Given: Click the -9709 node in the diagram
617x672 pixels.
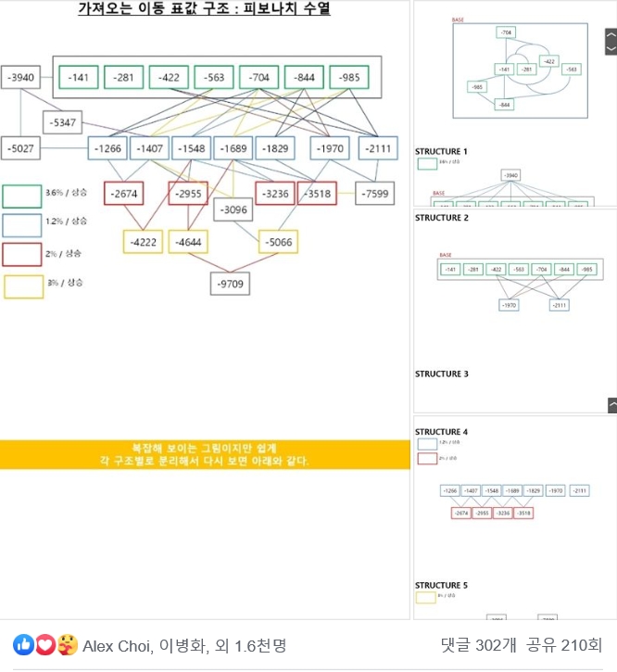Looking at the screenshot, I should pyautogui.click(x=229, y=284).
